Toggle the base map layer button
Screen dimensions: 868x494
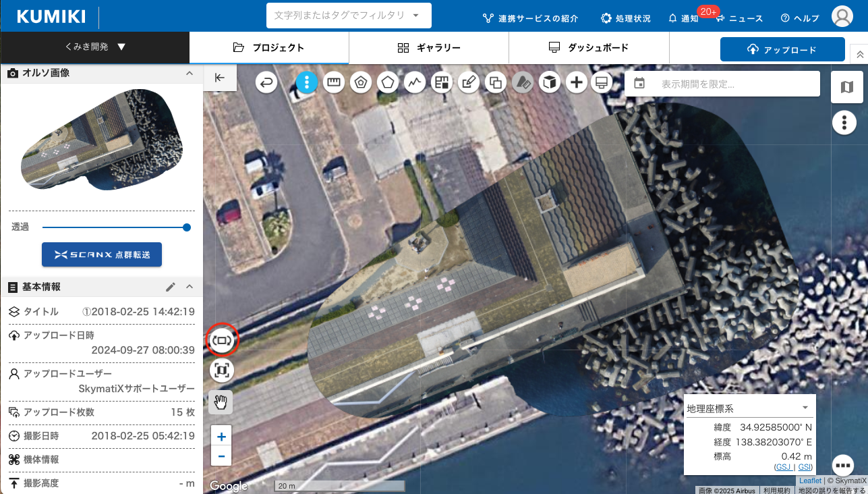click(846, 86)
